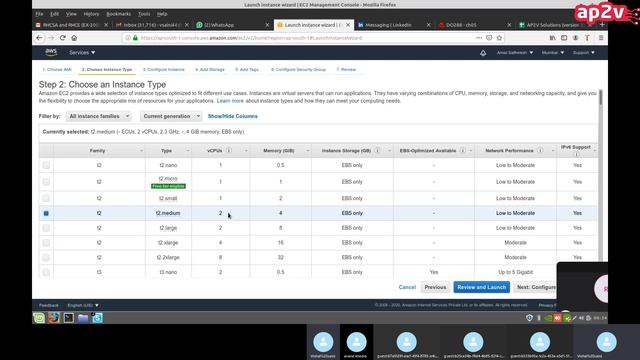The width and height of the screenshot is (640, 360).
Task: Select the t2.xlarge instance checkbox
Action: pyautogui.click(x=46, y=243)
